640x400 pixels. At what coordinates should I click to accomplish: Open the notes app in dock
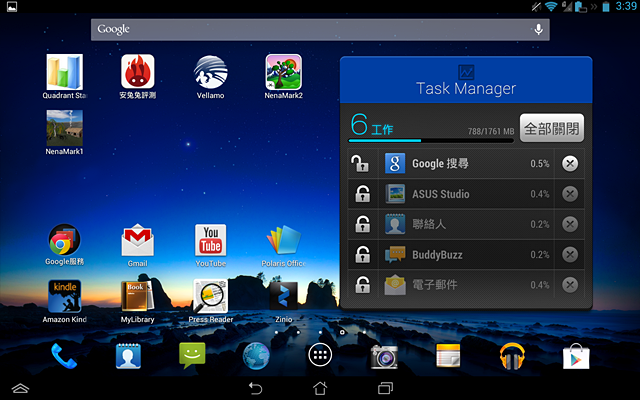pyautogui.click(x=448, y=356)
